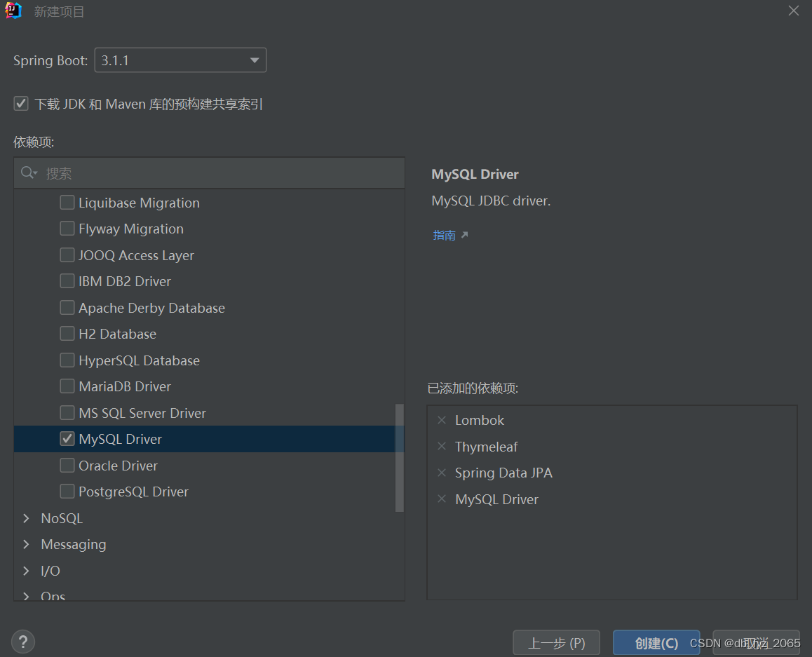Click the search magnifier icon

click(x=28, y=173)
